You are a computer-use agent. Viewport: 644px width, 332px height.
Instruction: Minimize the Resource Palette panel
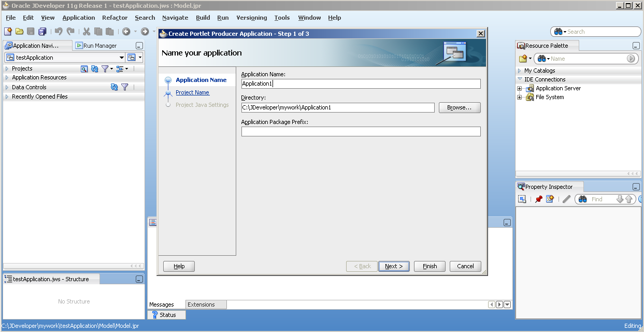click(x=636, y=46)
